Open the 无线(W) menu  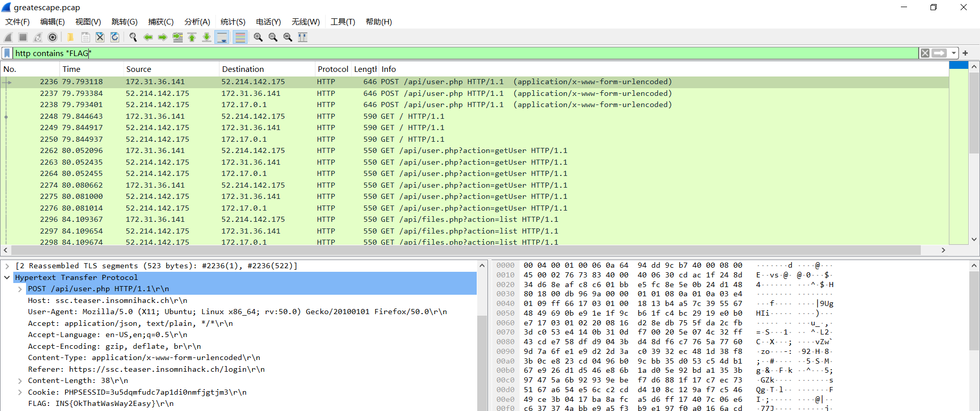(306, 22)
